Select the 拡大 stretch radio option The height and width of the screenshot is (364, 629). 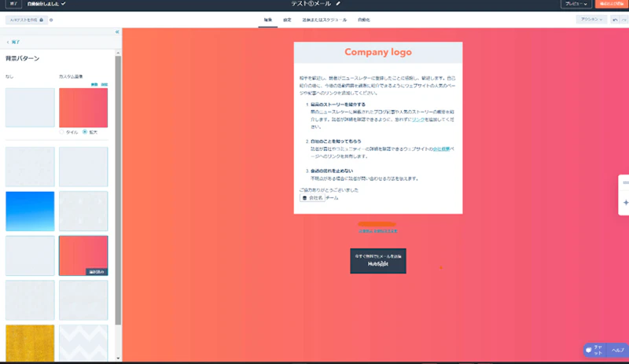[x=85, y=132]
